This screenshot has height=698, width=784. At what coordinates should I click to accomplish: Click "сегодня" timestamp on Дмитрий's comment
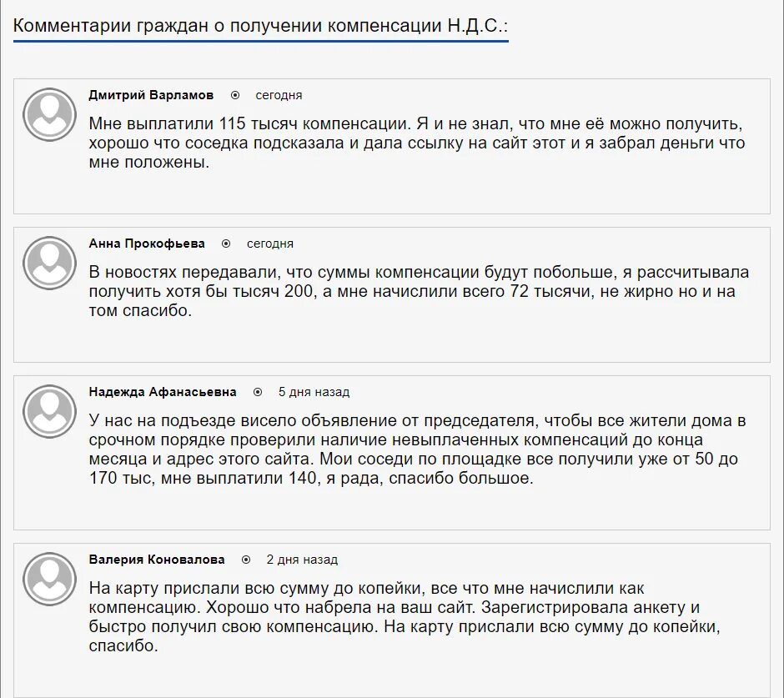tap(279, 95)
